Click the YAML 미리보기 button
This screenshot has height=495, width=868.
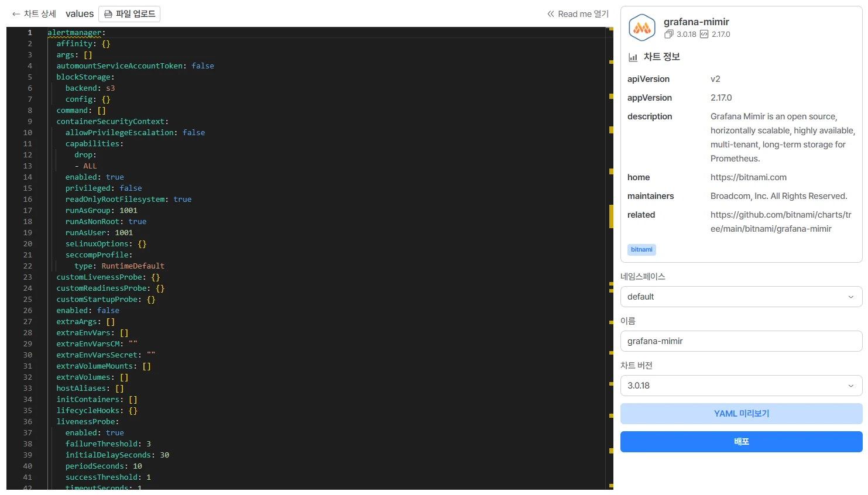click(x=741, y=414)
